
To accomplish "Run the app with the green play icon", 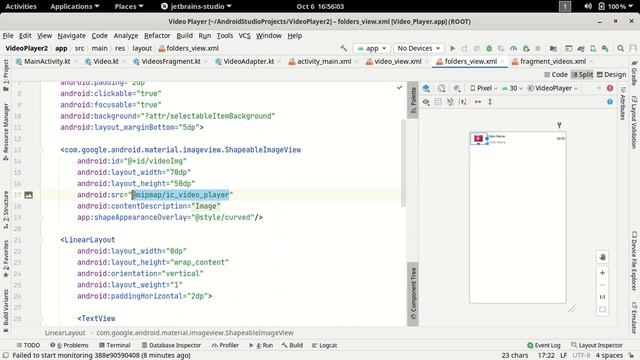I will [452, 48].
